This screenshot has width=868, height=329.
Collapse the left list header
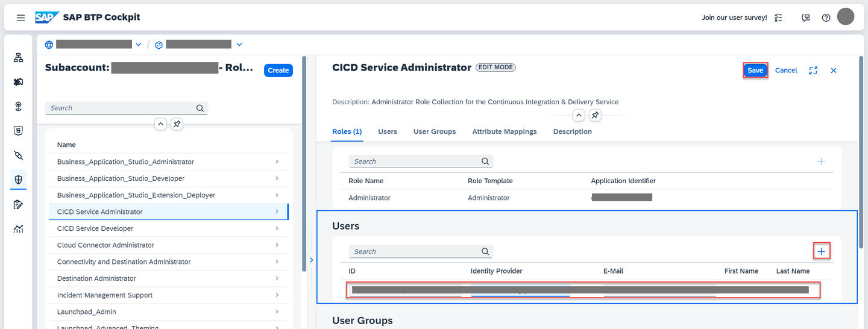click(x=160, y=124)
